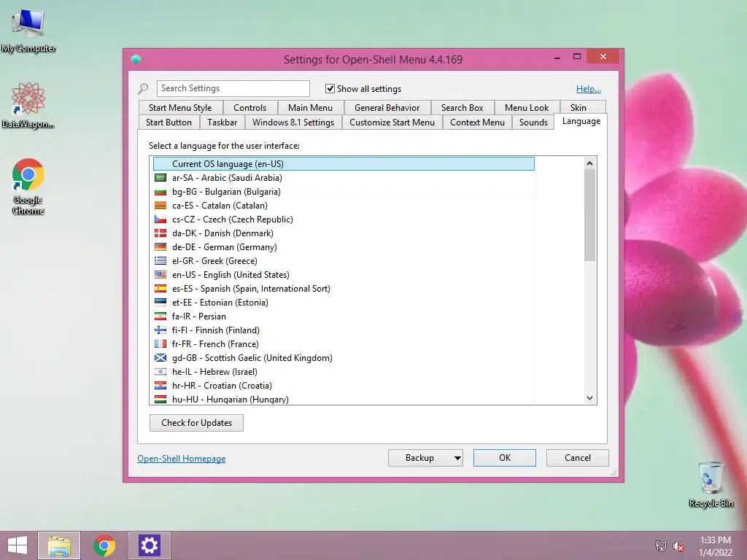
Task: Click the Estonian flag icon
Action: pyautogui.click(x=160, y=302)
